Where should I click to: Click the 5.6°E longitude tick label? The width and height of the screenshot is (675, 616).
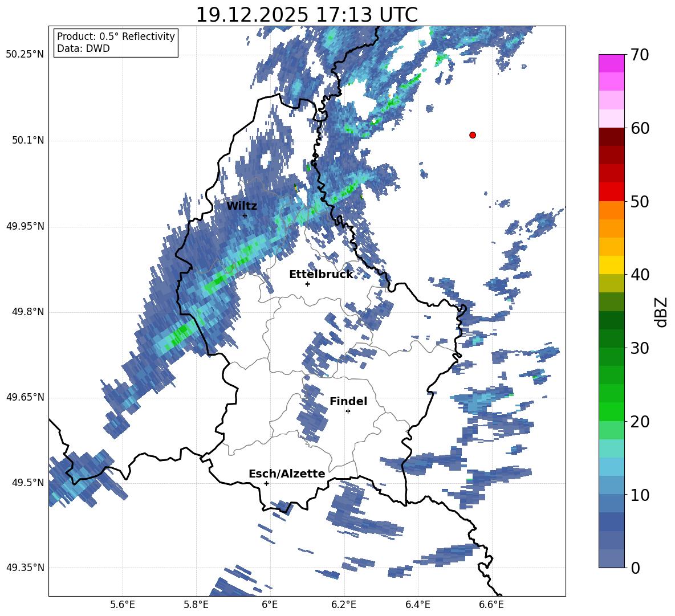coord(123,605)
